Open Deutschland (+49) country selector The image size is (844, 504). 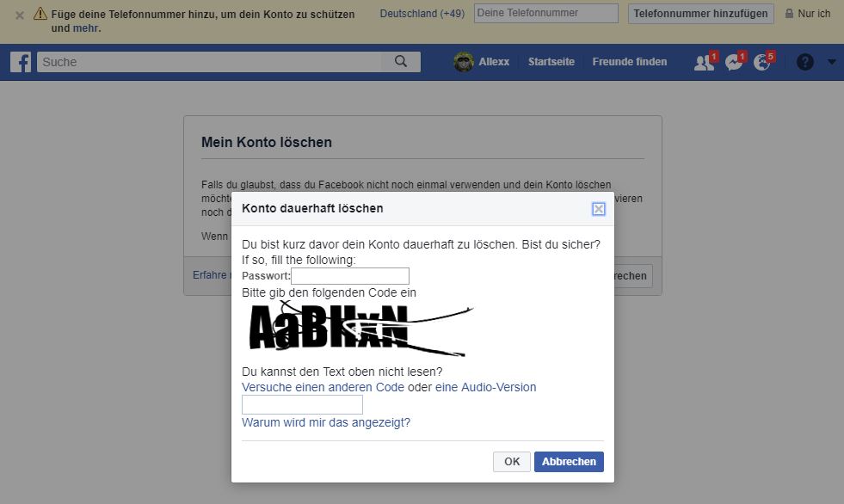pyautogui.click(x=422, y=14)
